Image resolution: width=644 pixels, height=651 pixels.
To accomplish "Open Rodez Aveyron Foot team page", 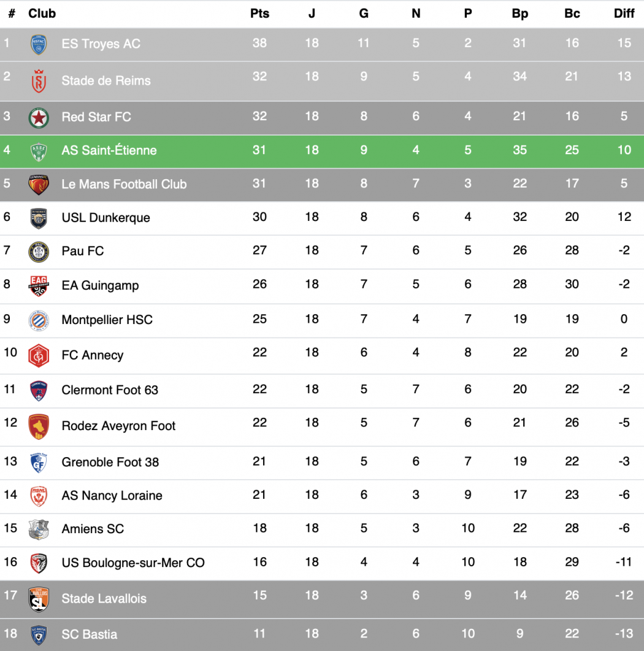I will (118, 426).
